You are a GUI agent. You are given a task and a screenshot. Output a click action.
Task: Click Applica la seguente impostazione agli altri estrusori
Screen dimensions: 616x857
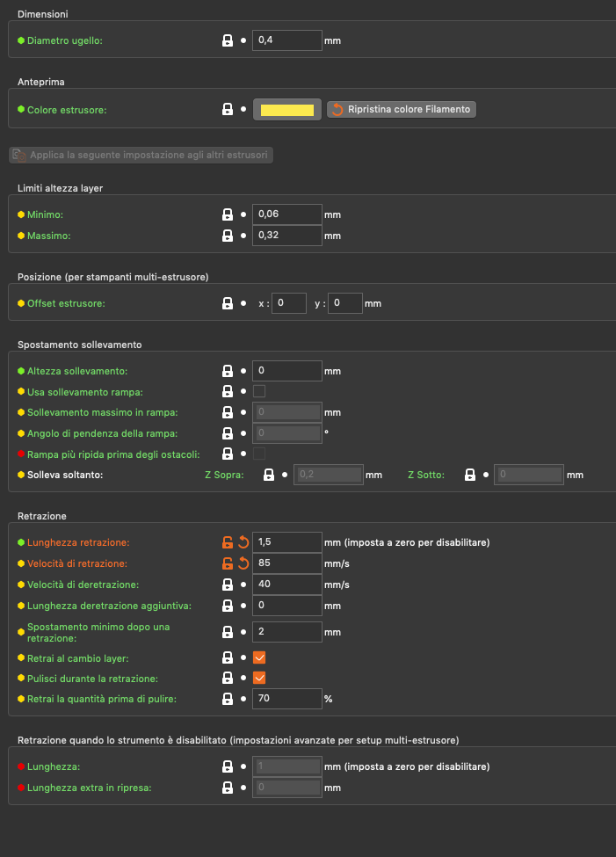point(141,156)
